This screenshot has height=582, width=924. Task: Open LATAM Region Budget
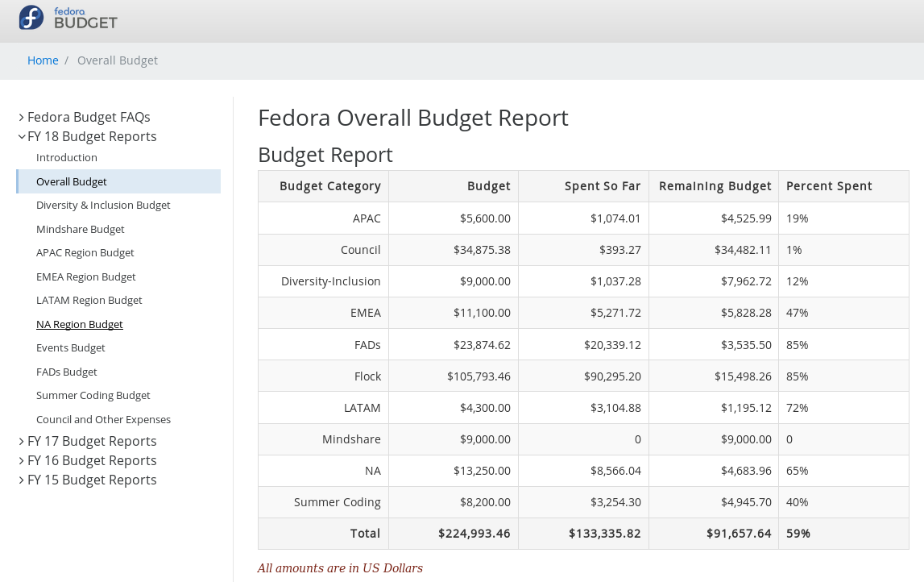(x=89, y=301)
